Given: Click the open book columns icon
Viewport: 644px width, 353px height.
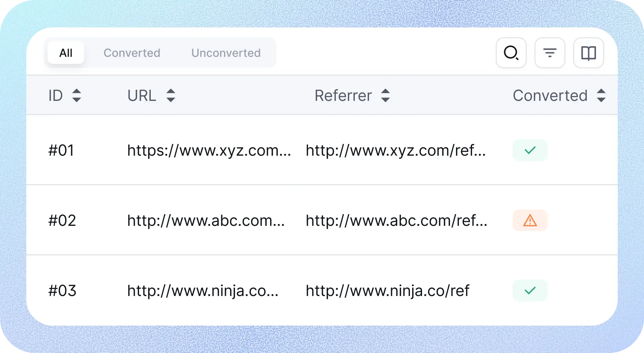Looking at the screenshot, I should click(x=588, y=53).
